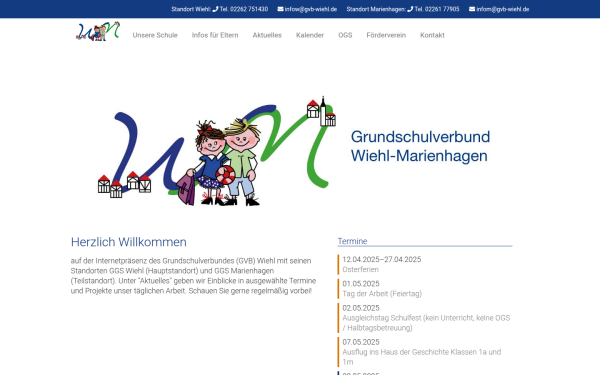
Task: Email infow@gvb-wiehl.de via the header link
Action: point(311,9)
